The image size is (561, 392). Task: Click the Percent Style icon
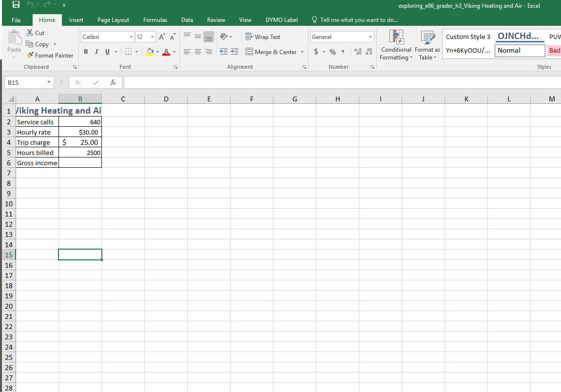[x=333, y=52]
